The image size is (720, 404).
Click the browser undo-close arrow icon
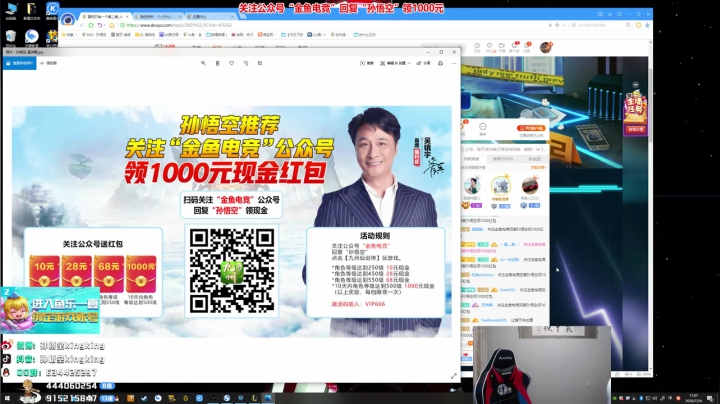[101, 25]
